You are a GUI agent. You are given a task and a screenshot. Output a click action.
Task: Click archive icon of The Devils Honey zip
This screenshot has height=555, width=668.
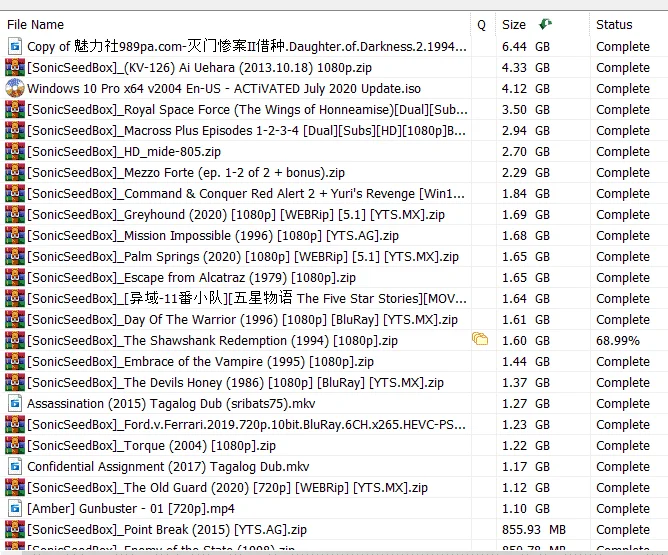click(15, 382)
